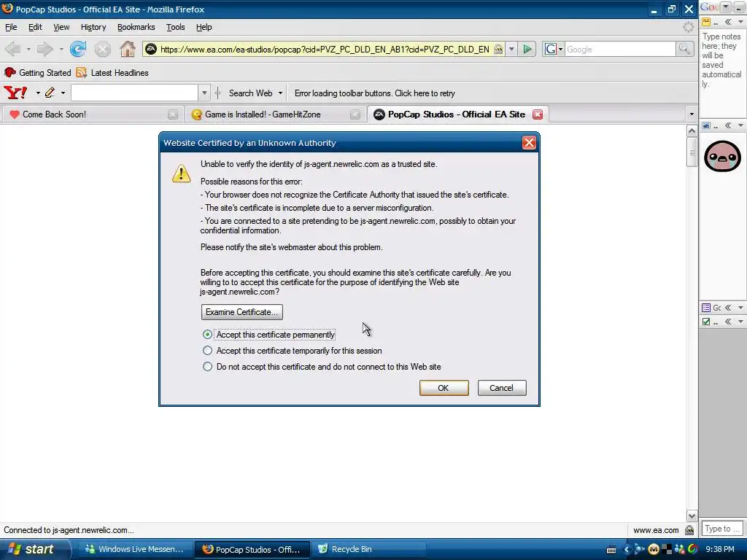Go back with the Back arrow button
Screen dimensions: 747x560
click(13, 49)
